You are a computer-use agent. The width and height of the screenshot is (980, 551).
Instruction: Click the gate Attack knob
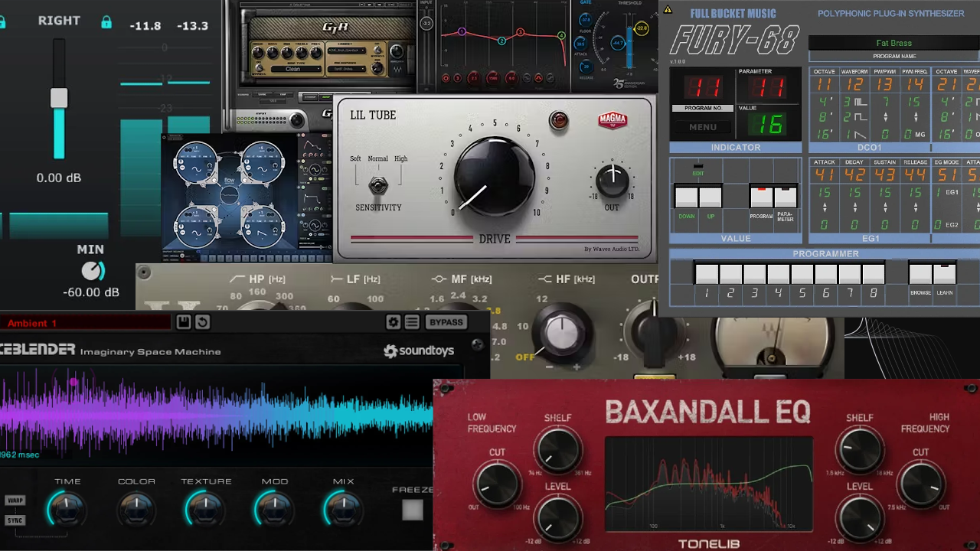(x=580, y=44)
